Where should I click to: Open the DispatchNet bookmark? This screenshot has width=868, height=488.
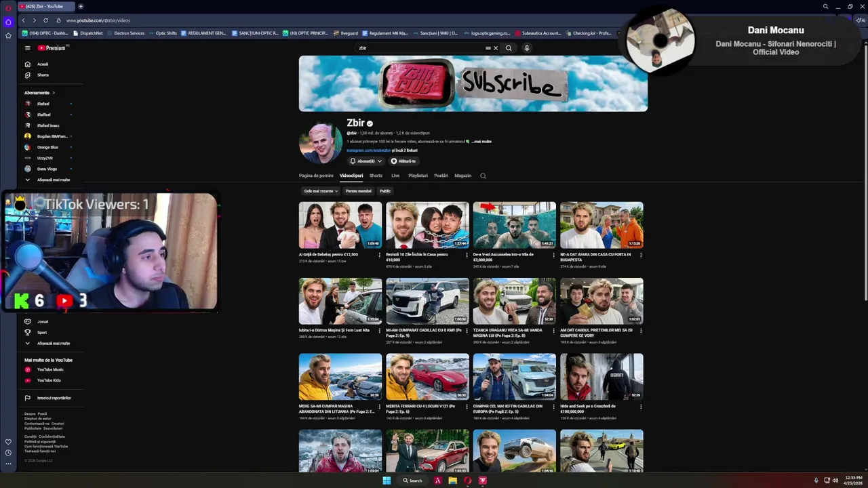[x=88, y=33]
